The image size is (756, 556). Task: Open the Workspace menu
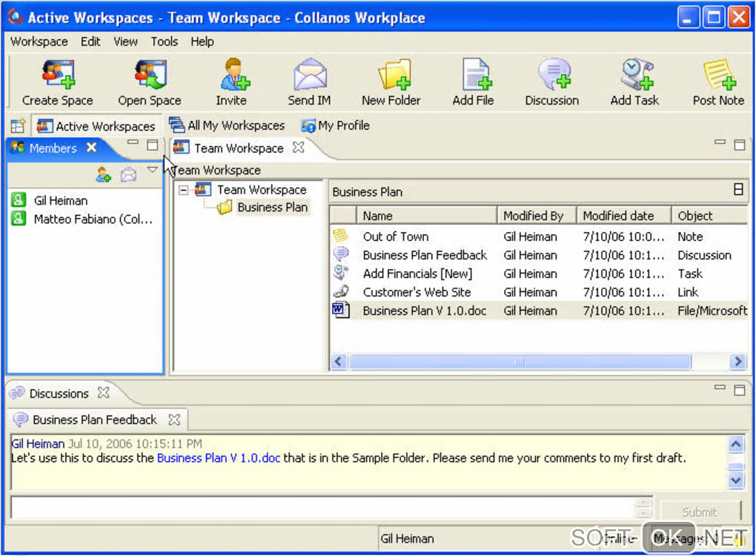coord(39,42)
